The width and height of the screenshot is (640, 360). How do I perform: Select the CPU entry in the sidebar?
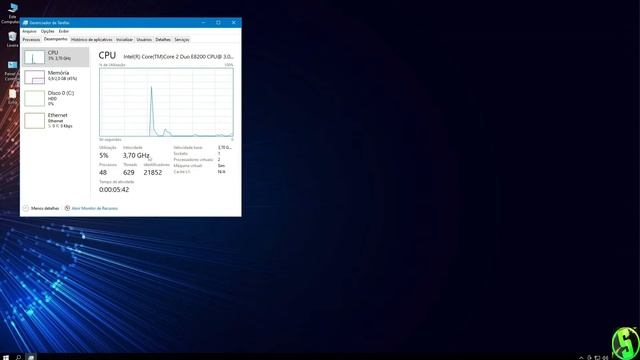point(56,57)
